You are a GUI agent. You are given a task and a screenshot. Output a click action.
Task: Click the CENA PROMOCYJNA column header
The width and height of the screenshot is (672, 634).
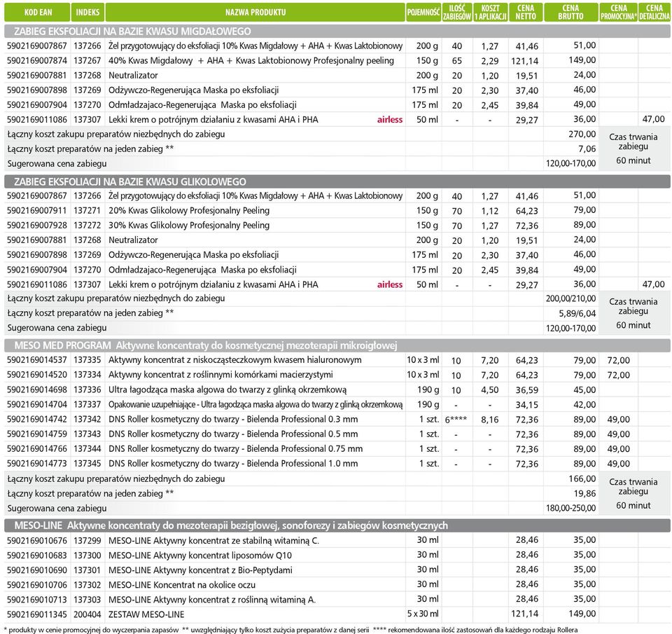point(618,13)
